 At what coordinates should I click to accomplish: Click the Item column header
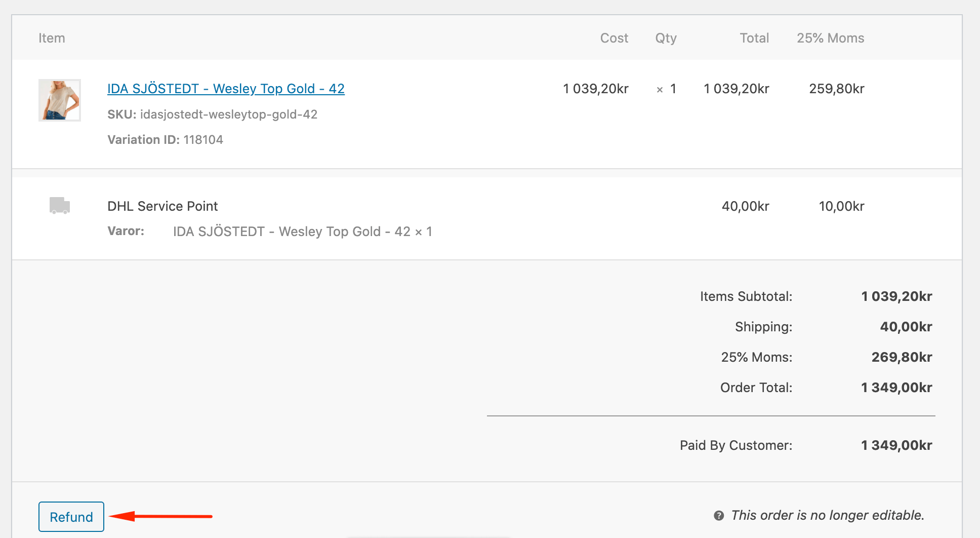52,38
